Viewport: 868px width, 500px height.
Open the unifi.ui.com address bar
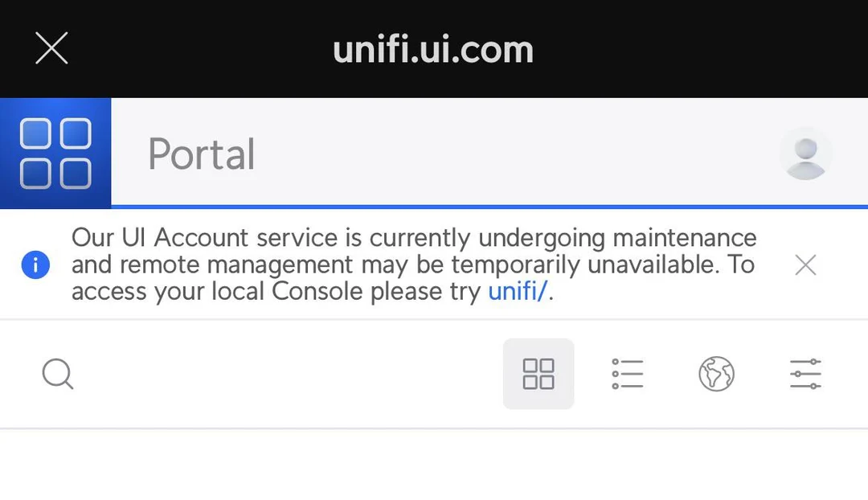pos(433,48)
